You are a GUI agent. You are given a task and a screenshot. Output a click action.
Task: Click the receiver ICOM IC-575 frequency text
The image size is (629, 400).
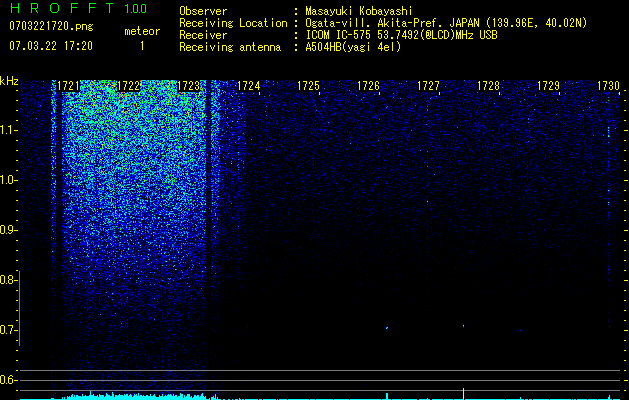[401, 35]
